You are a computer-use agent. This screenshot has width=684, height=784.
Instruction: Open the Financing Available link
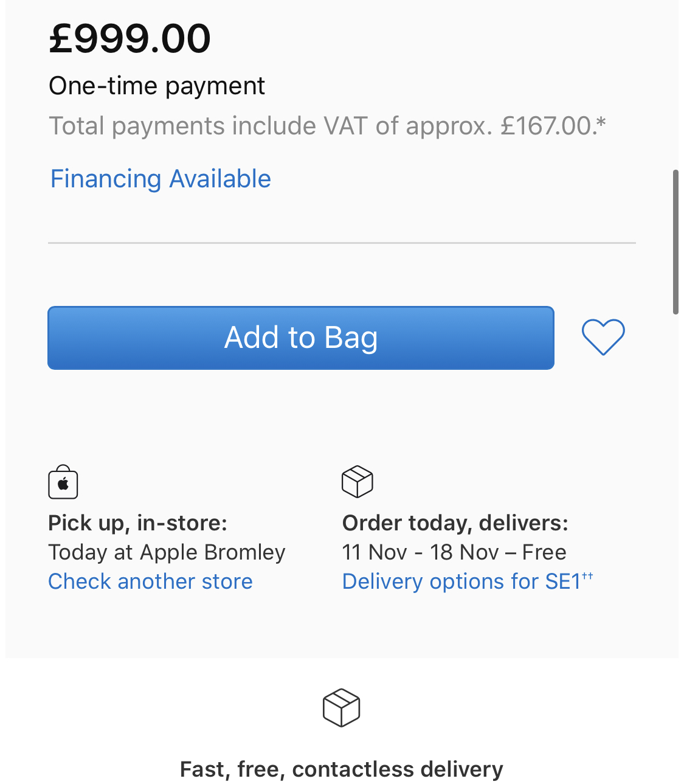pos(161,179)
